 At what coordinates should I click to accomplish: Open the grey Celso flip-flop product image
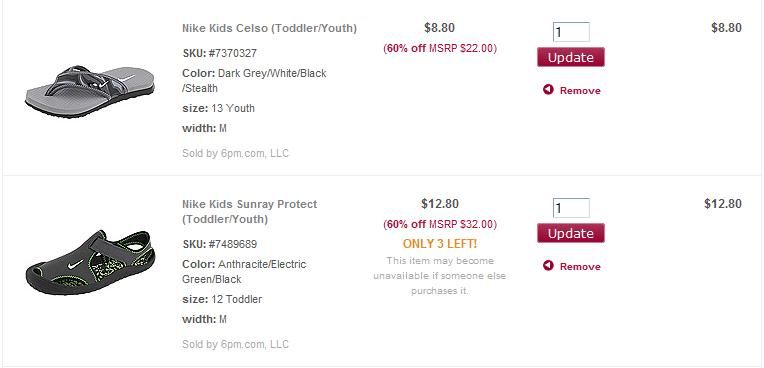(90, 90)
